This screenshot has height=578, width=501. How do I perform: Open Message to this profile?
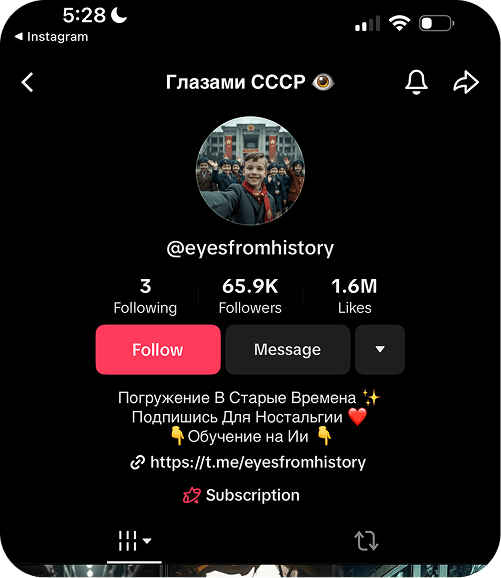click(x=288, y=349)
